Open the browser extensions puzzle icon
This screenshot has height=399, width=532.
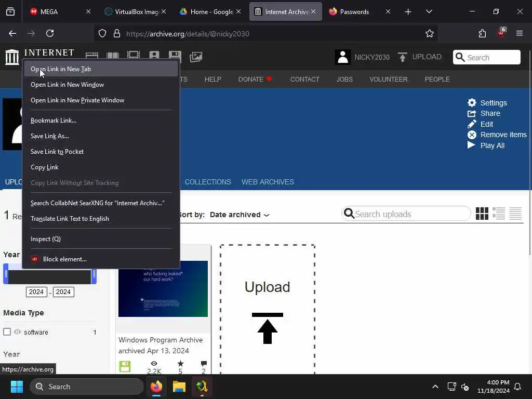click(482, 33)
